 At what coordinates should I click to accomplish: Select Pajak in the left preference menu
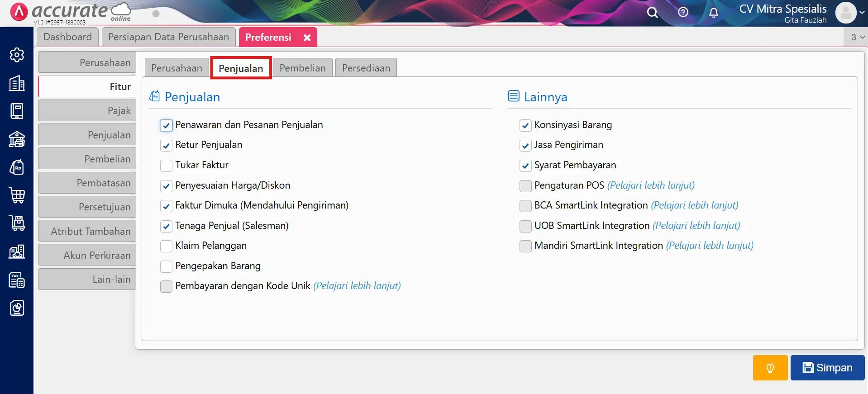[87, 111]
